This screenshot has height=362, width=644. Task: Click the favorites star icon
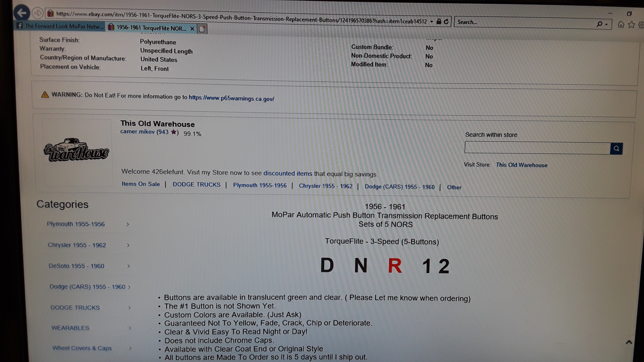632,25
